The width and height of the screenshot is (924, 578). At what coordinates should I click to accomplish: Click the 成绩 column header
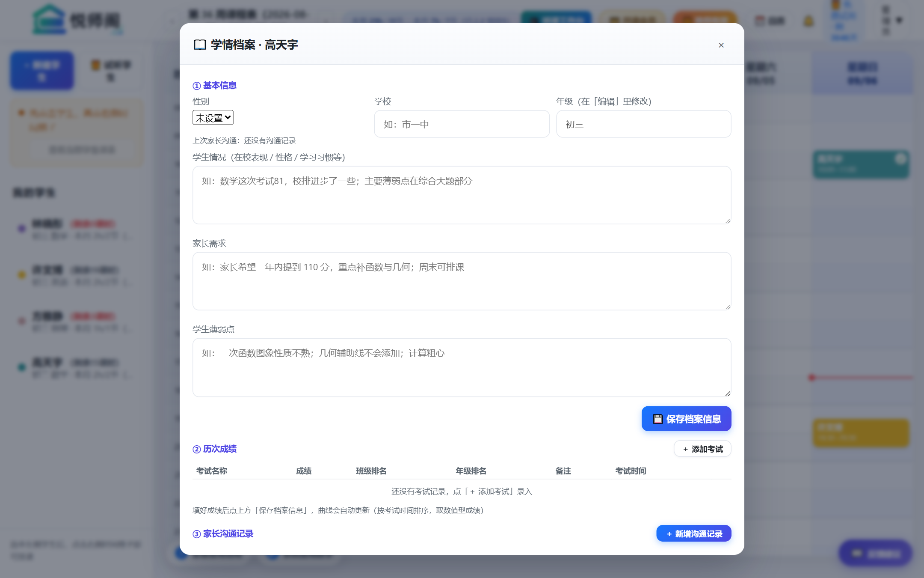pos(304,471)
